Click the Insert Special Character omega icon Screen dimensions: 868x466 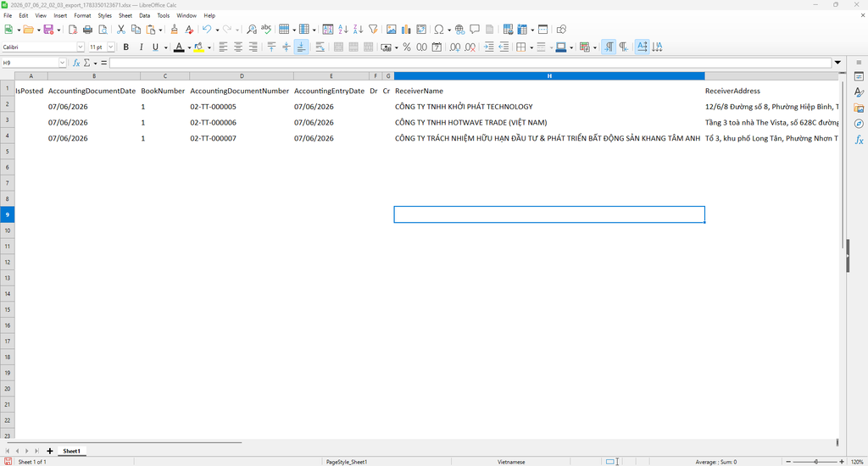[x=439, y=30]
